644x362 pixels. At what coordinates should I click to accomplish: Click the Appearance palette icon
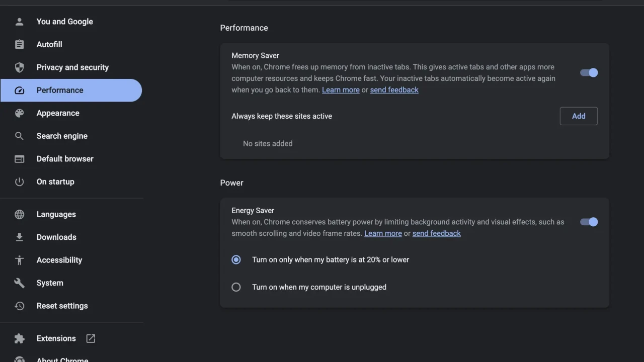[x=19, y=113]
